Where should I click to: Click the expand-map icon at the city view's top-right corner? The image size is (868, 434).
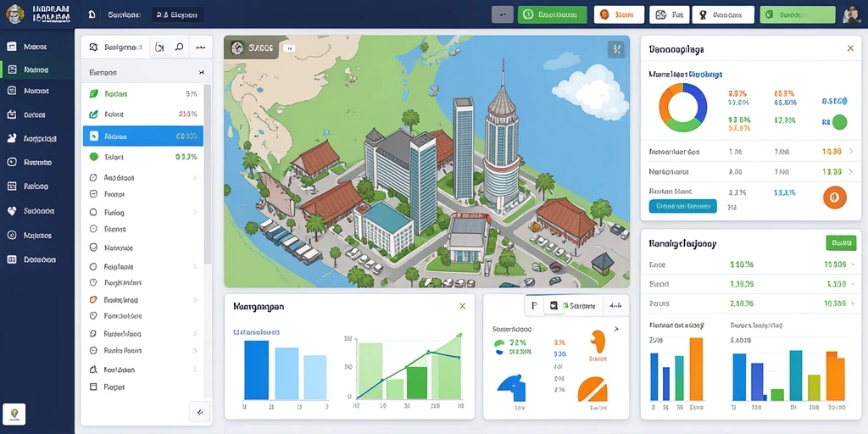pyautogui.click(x=615, y=49)
